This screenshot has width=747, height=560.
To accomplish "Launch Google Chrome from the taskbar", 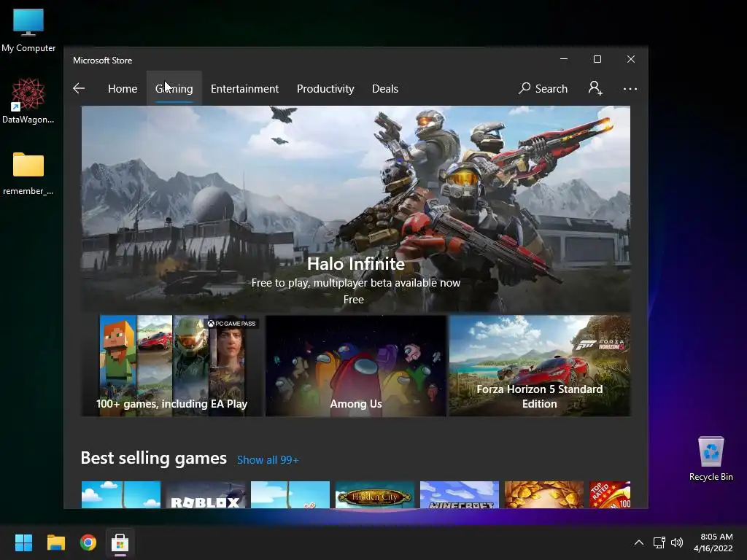I will coord(88,542).
